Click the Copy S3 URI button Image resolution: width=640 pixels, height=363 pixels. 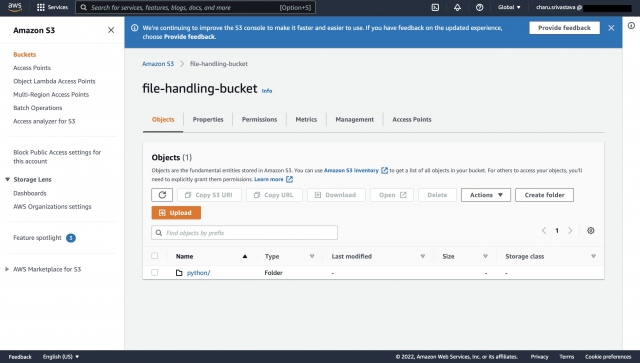[209, 195]
